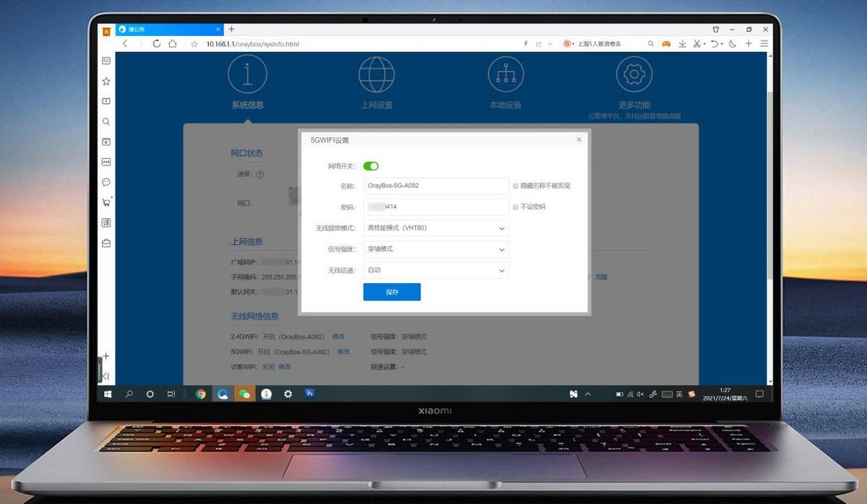Expand the 无线信道 dropdown
This screenshot has height=504, width=867.
coord(436,271)
